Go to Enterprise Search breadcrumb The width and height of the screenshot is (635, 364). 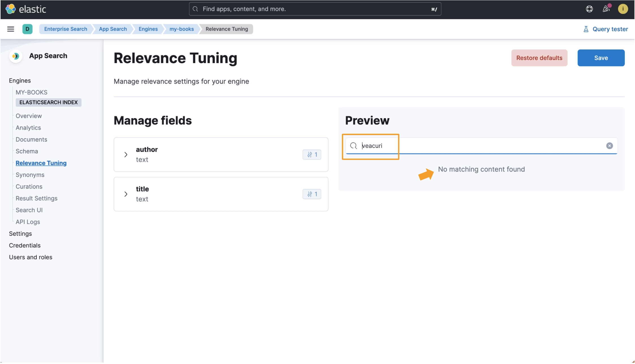[x=66, y=29]
